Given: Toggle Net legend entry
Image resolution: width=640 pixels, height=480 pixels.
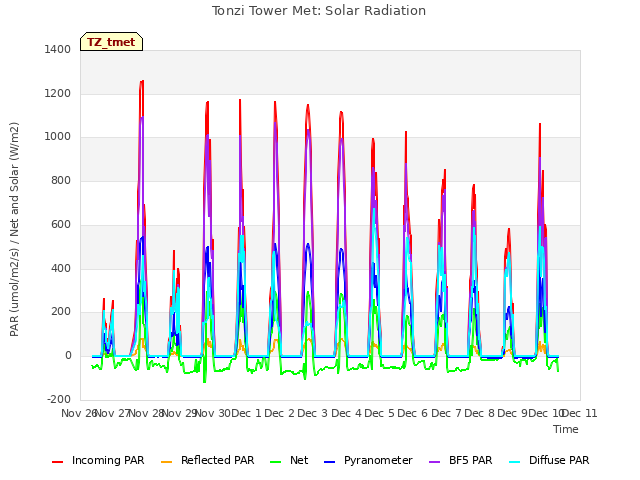Looking at the screenshot, I should click(x=289, y=460).
